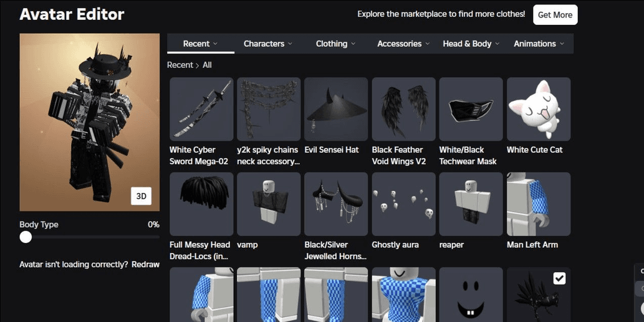This screenshot has width=644, height=322.
Task: Expand the Accessories dropdown chevron
Action: (428, 44)
